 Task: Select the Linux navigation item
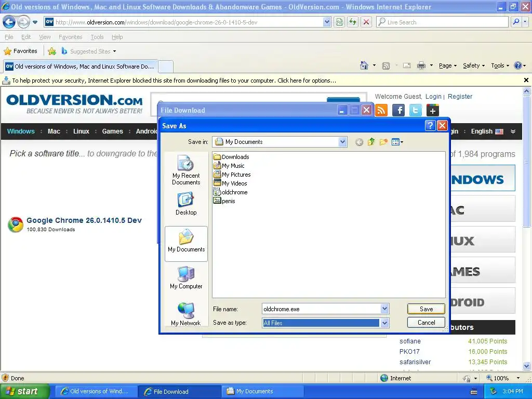click(81, 131)
